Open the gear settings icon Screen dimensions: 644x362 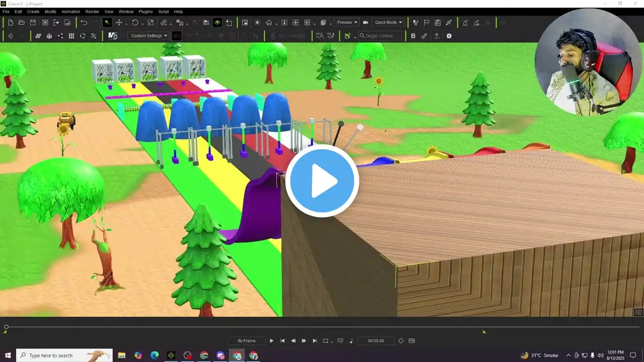point(449,36)
